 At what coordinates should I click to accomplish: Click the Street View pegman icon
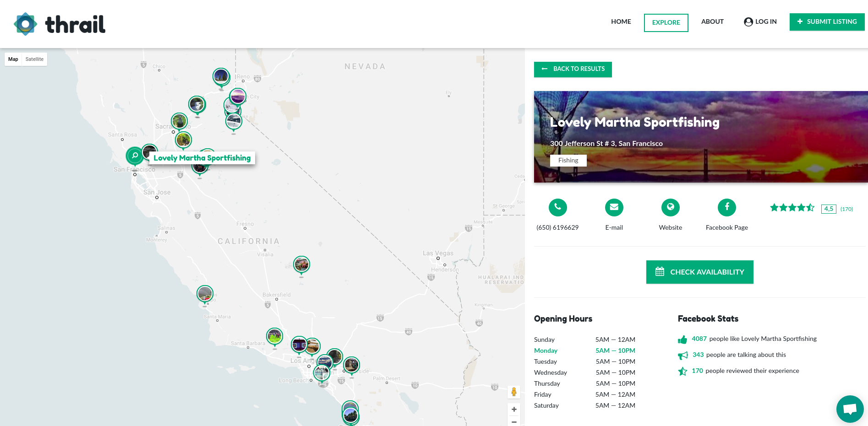[x=514, y=392]
